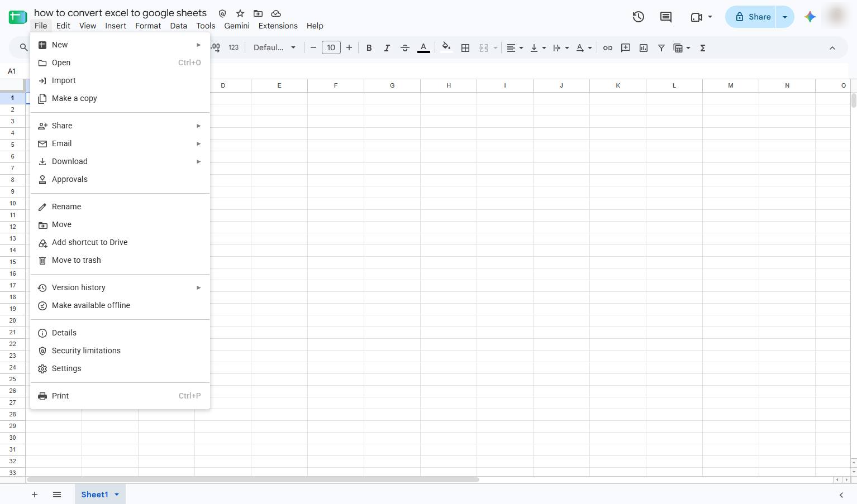
Task: Open the Share options arrow
Action: [x=785, y=17]
